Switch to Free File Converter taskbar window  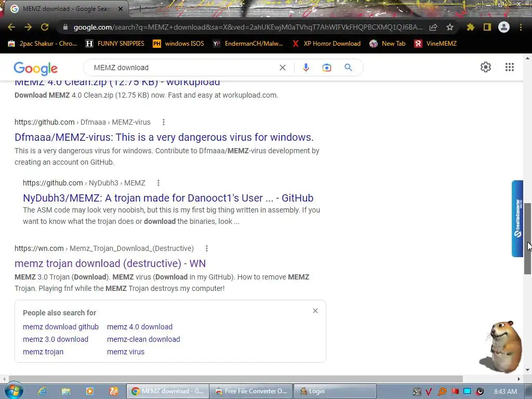tap(251, 391)
